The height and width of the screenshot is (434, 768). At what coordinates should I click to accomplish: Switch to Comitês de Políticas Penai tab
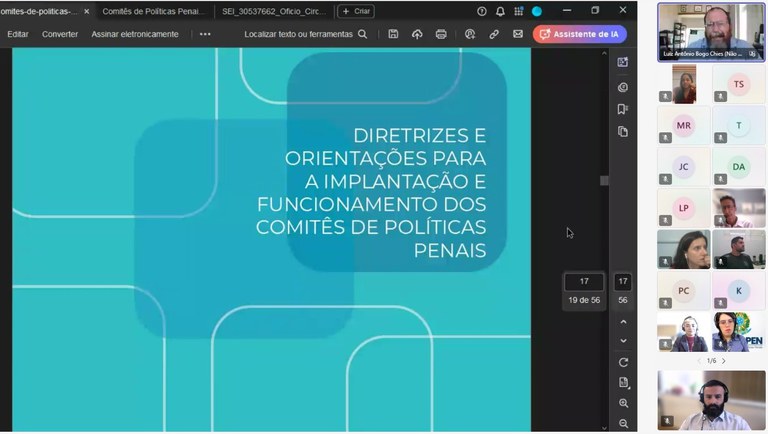coord(154,11)
